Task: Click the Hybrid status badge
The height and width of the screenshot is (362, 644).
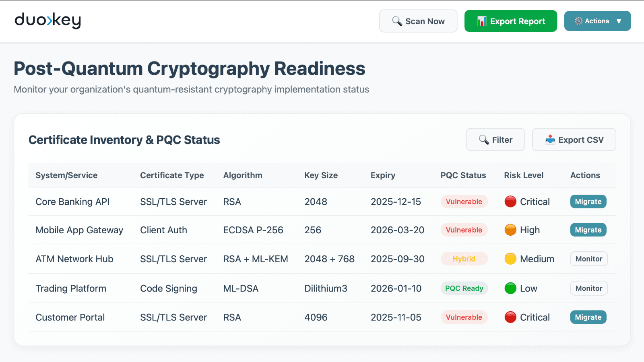Action: click(464, 259)
